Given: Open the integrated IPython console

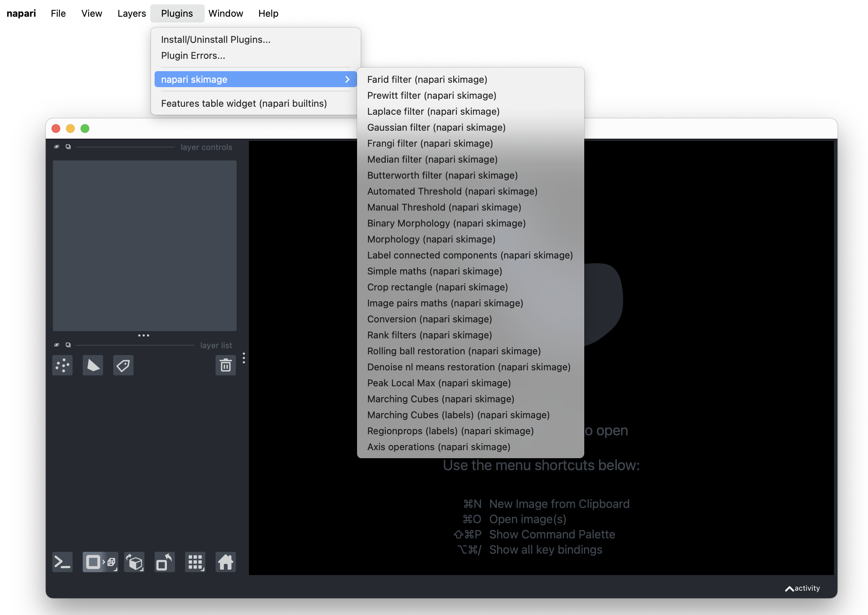Looking at the screenshot, I should 62,562.
